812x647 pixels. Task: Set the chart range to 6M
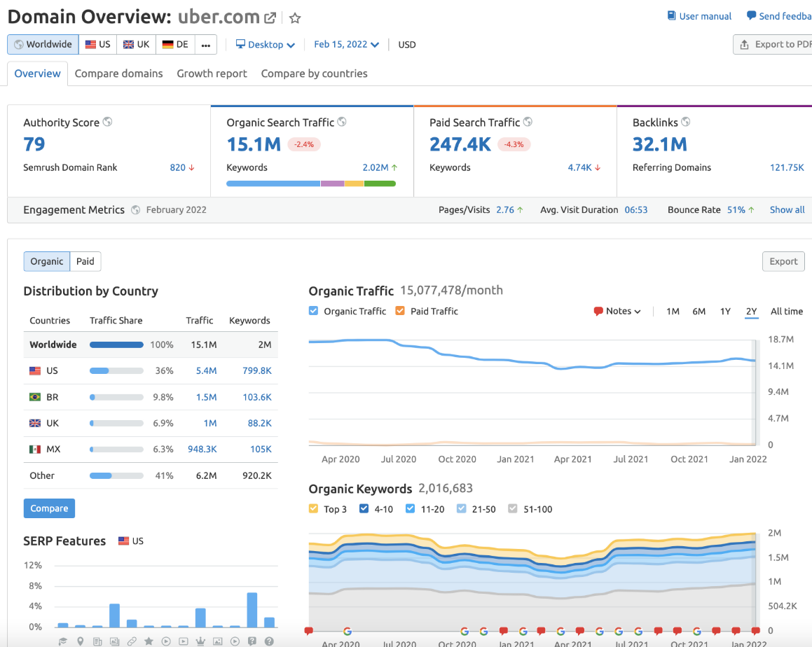pos(699,311)
